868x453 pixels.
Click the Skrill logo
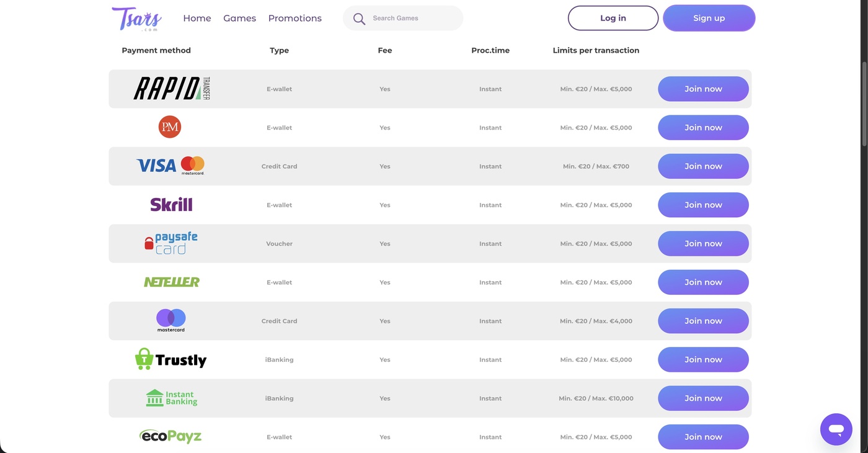coord(171,204)
